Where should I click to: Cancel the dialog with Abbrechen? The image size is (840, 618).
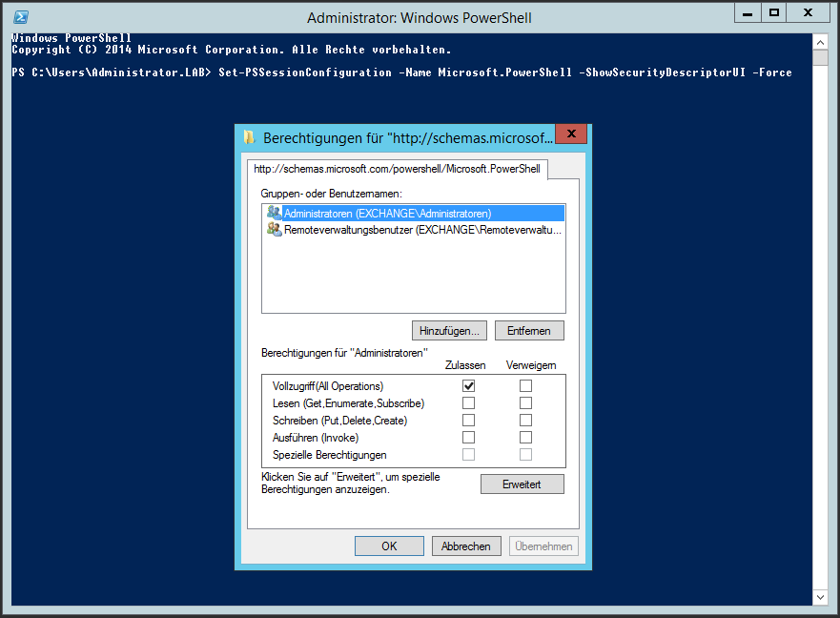point(466,546)
